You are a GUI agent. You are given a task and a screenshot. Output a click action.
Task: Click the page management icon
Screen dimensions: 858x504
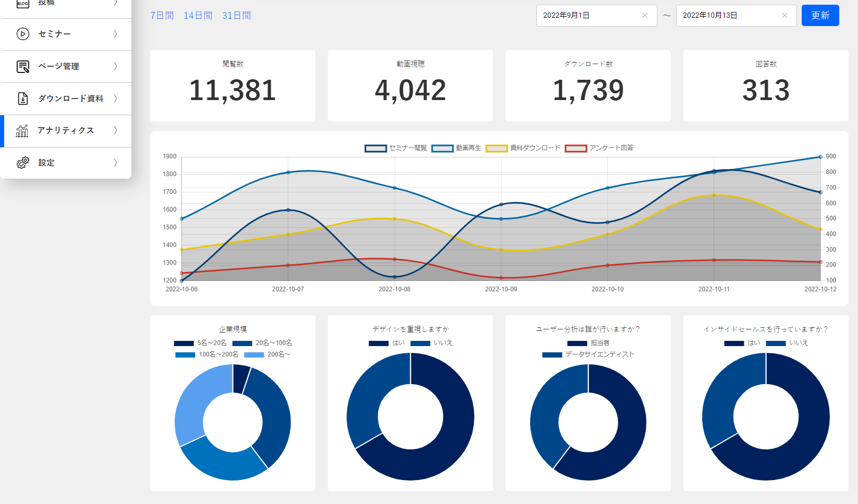(23, 66)
